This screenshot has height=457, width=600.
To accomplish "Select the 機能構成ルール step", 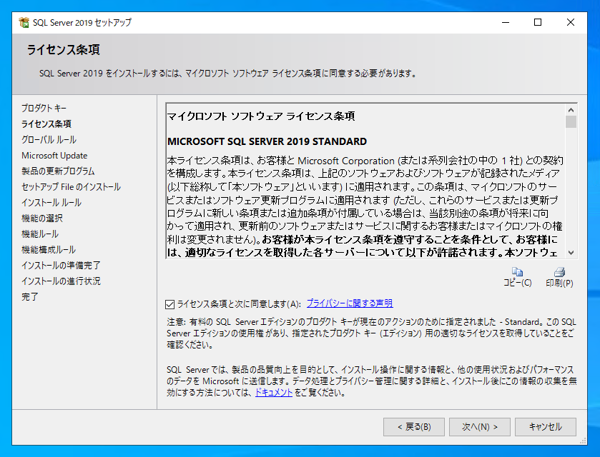I will coord(49,250).
